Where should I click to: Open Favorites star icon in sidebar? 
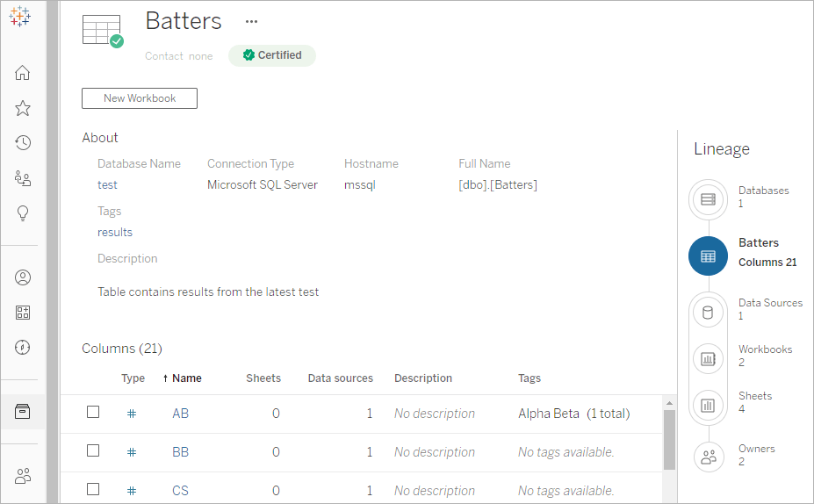(x=22, y=108)
